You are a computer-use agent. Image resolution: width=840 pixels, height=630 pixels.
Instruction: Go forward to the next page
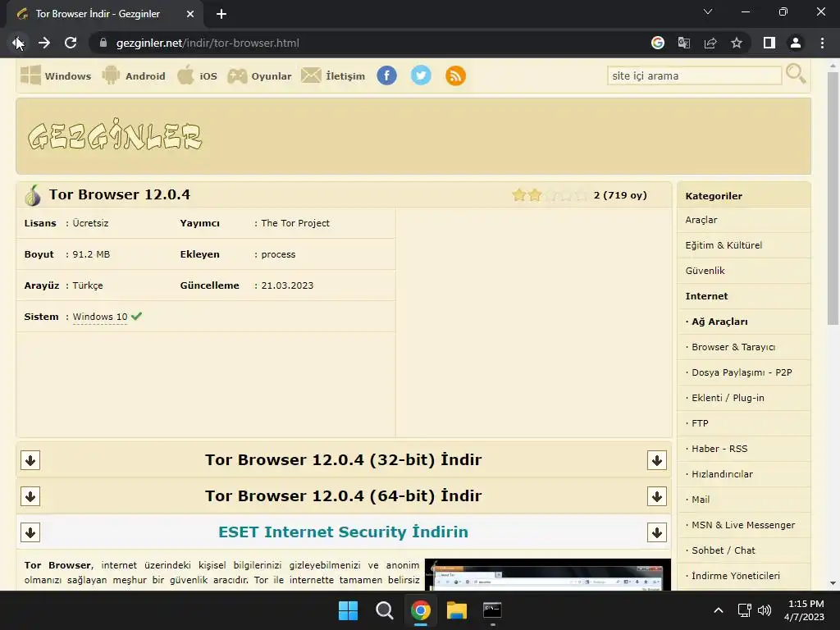coord(44,43)
